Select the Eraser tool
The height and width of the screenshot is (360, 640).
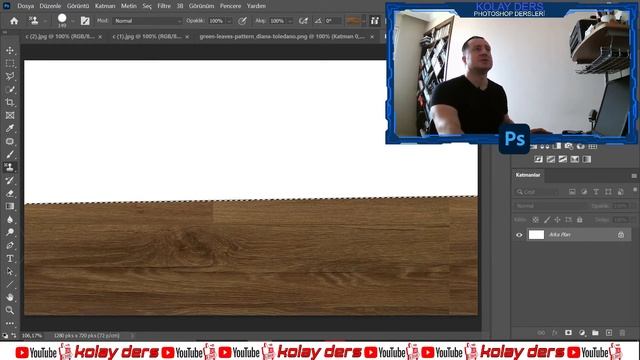(x=10, y=193)
